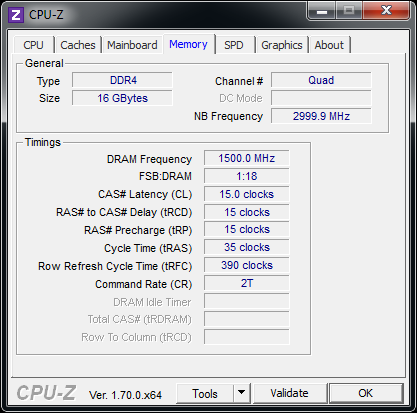This screenshot has width=417, height=413.
Task: Click the RAS# Precharge (tRP) value field
Action: pyautogui.click(x=247, y=229)
